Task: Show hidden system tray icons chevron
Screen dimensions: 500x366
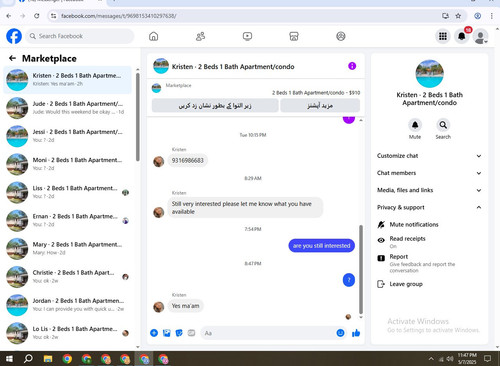Action: [431, 359]
